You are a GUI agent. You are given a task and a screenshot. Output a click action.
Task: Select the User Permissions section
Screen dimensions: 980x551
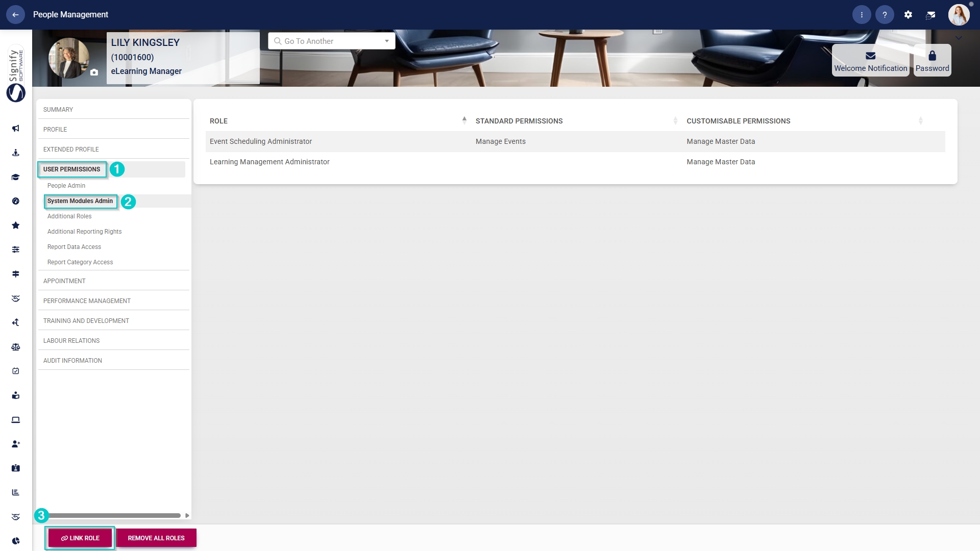pyautogui.click(x=72, y=169)
